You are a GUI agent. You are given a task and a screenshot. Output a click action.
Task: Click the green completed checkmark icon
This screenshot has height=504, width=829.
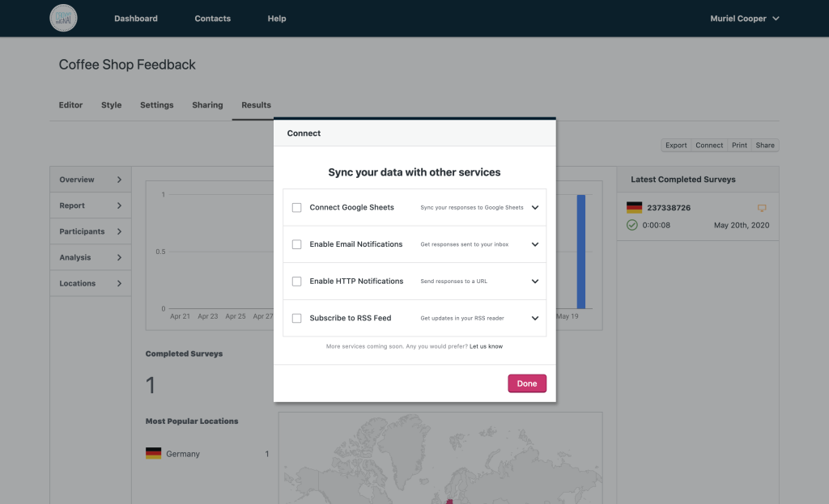tap(632, 225)
